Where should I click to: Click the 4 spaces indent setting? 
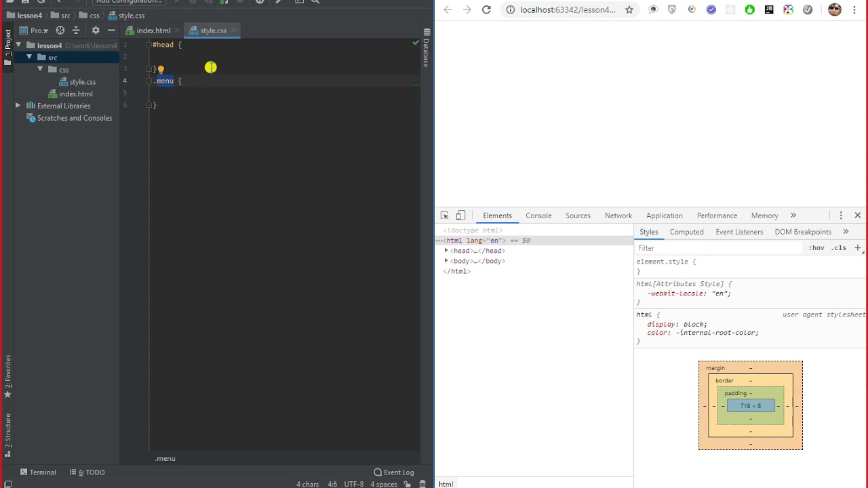pos(384,484)
